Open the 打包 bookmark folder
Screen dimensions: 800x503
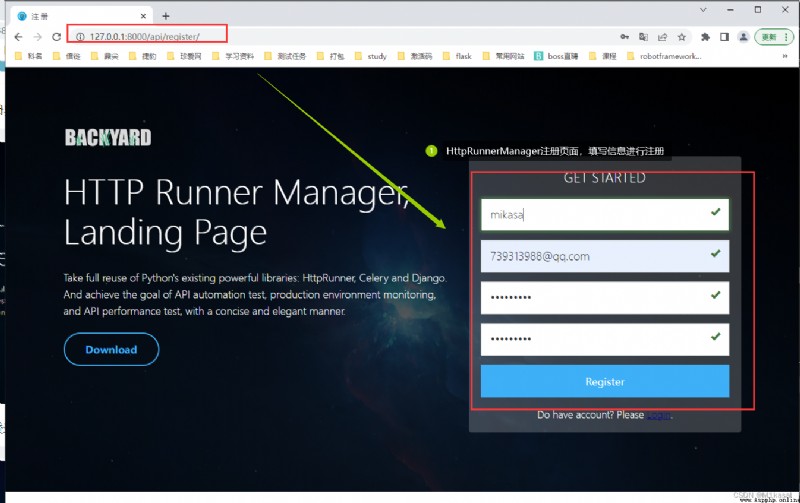331,56
